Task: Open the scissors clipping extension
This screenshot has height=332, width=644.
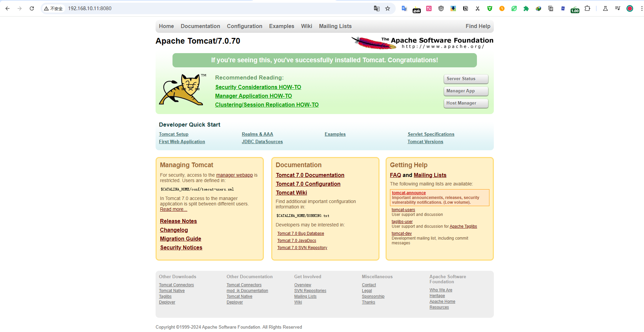Action: coord(478,8)
